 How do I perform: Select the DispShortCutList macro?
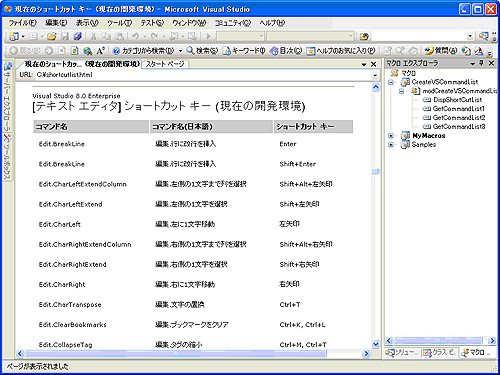pyautogui.click(x=452, y=100)
